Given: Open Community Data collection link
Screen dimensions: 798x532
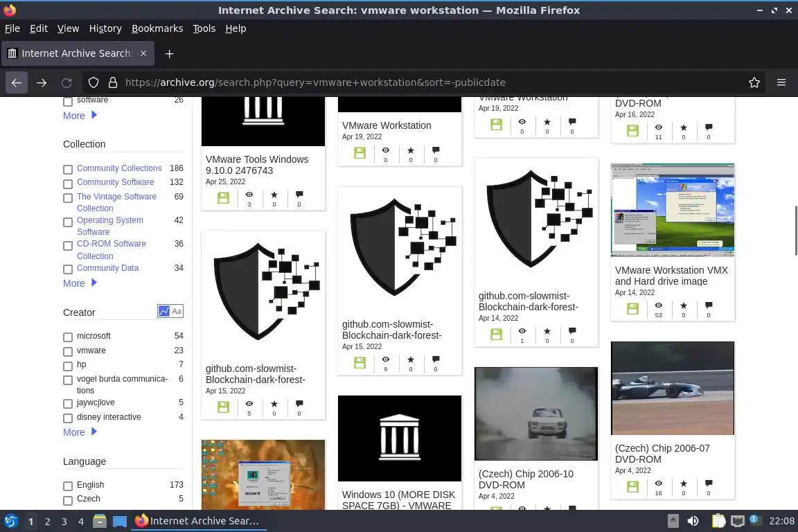Looking at the screenshot, I should [x=107, y=268].
